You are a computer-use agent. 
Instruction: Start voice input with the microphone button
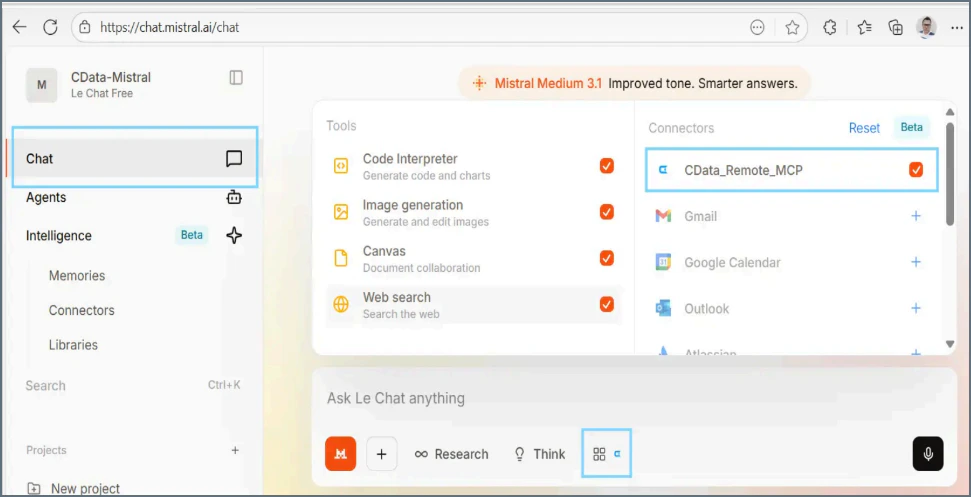pyautogui.click(x=928, y=454)
